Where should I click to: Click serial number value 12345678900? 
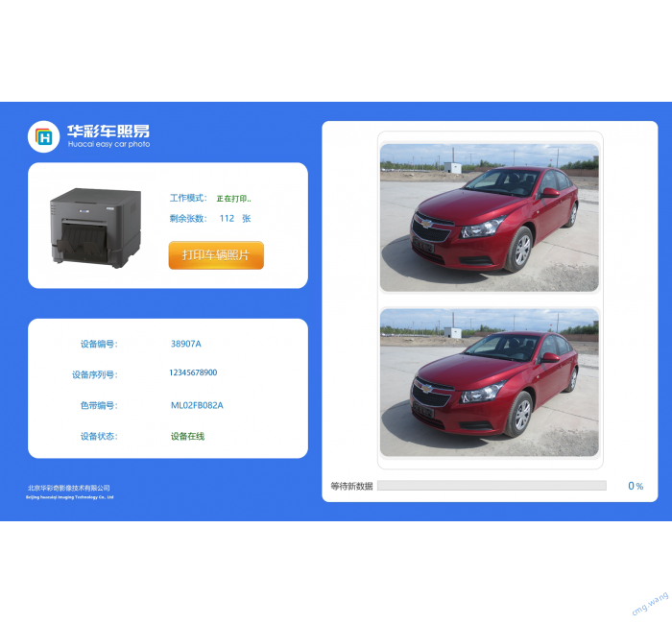(x=193, y=372)
